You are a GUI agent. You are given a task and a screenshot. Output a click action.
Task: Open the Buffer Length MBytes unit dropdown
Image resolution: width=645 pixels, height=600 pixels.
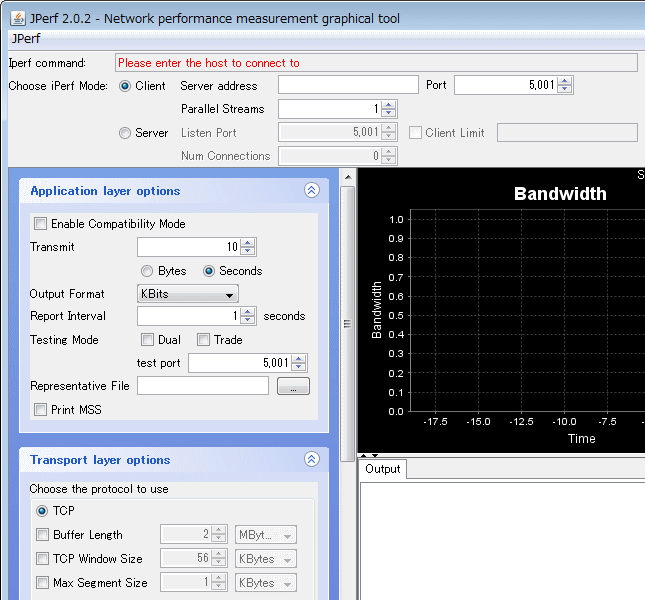pos(266,535)
